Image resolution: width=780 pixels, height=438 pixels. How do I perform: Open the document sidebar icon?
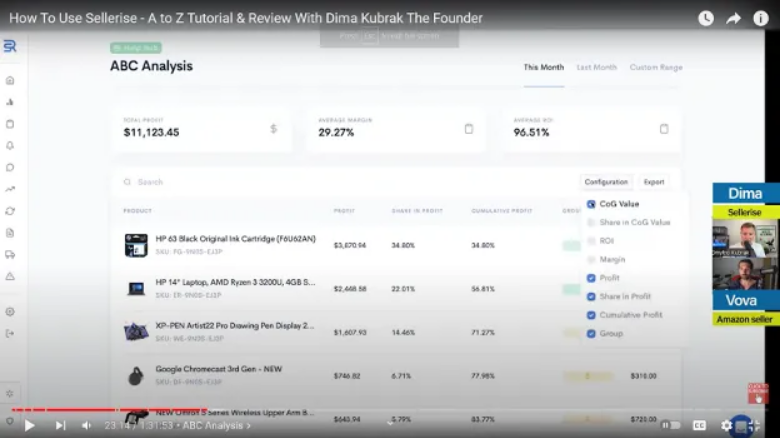coord(10,233)
